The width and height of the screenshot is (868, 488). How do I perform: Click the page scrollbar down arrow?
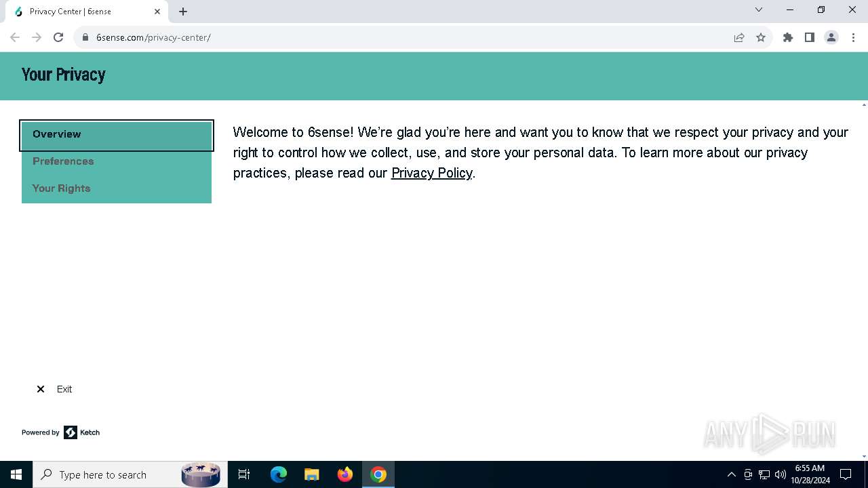864,457
